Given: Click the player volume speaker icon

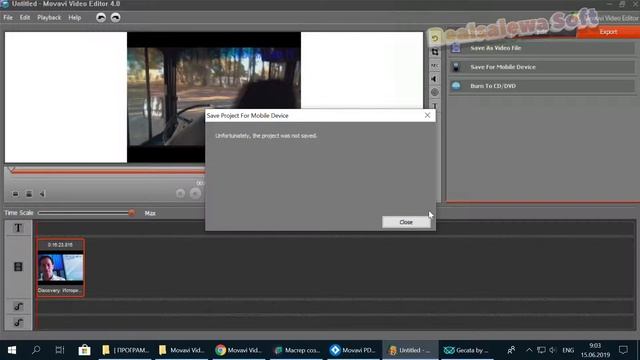Looking at the screenshot, I should [42, 194].
